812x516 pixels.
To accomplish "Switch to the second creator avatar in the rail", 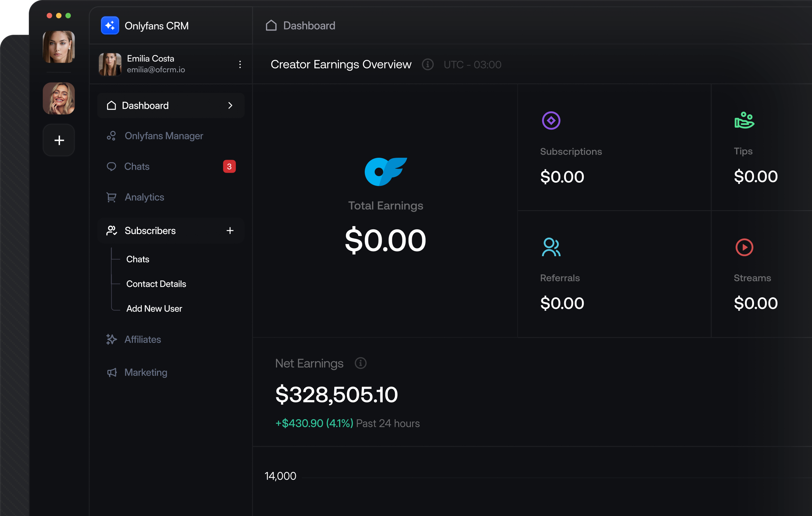I will [x=59, y=98].
